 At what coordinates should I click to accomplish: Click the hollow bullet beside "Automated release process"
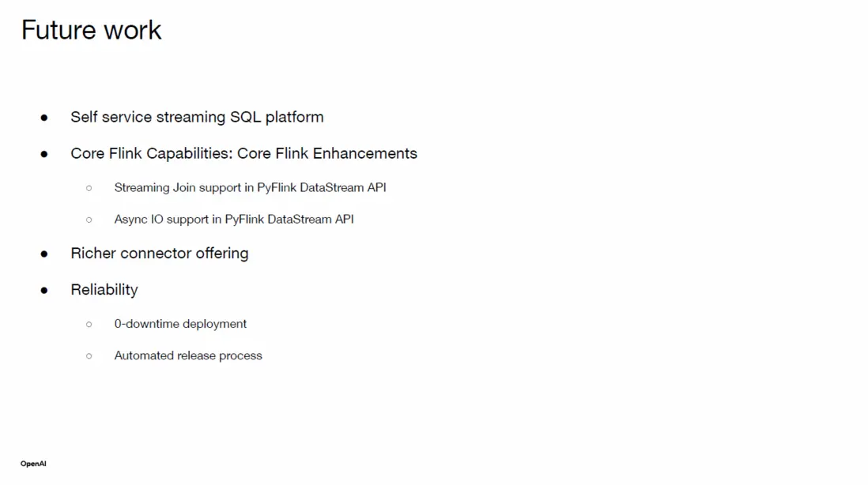89,356
